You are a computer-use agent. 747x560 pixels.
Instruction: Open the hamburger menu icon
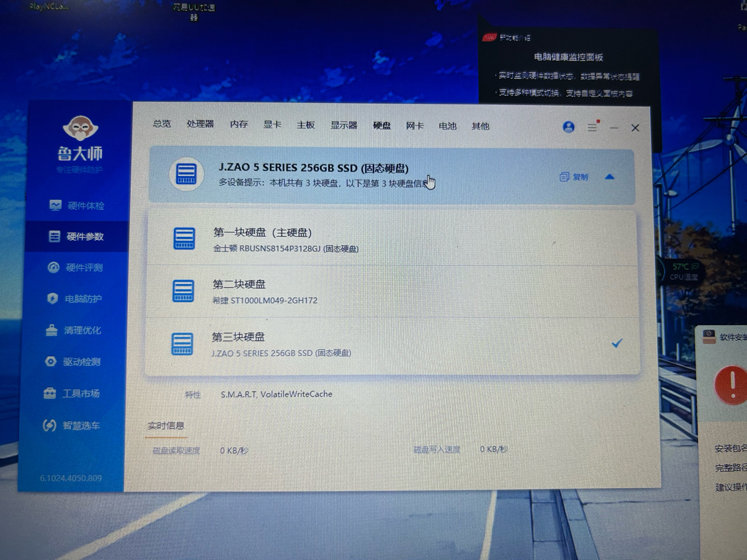coord(592,127)
